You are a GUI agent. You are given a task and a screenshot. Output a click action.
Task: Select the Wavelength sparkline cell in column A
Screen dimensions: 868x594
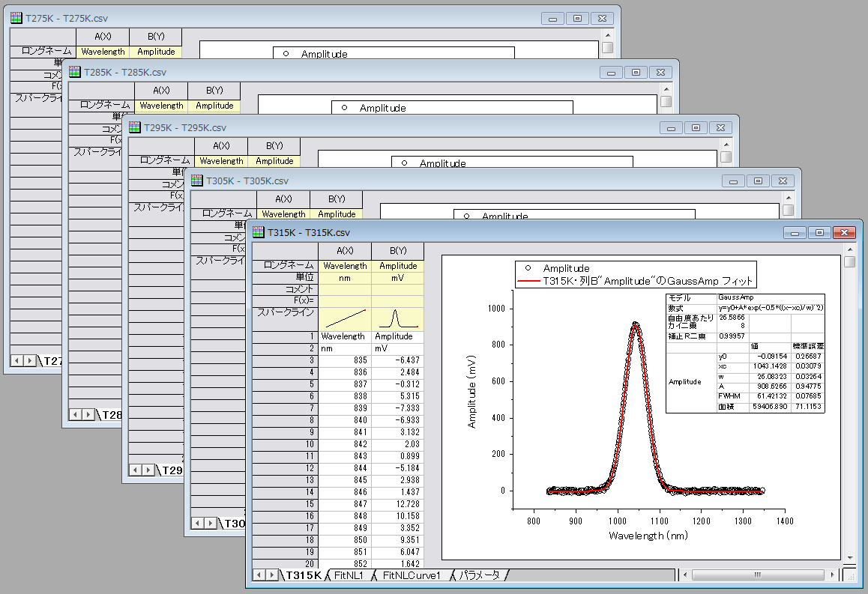pyautogui.click(x=344, y=319)
